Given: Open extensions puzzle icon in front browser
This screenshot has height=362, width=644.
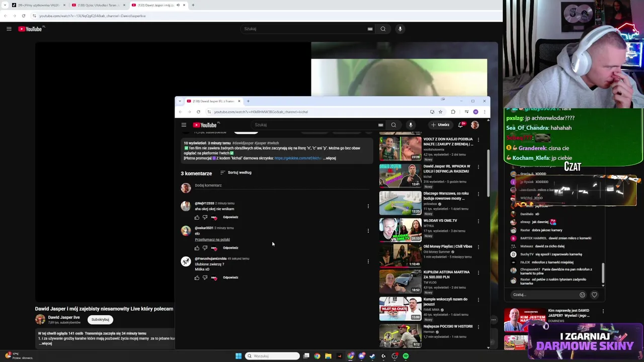Looking at the screenshot, I should tap(453, 112).
